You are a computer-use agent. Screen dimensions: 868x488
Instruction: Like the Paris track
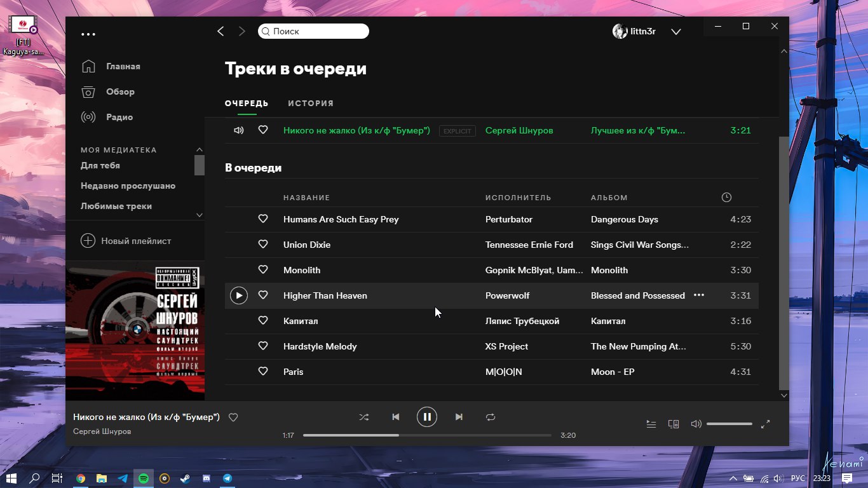263,371
